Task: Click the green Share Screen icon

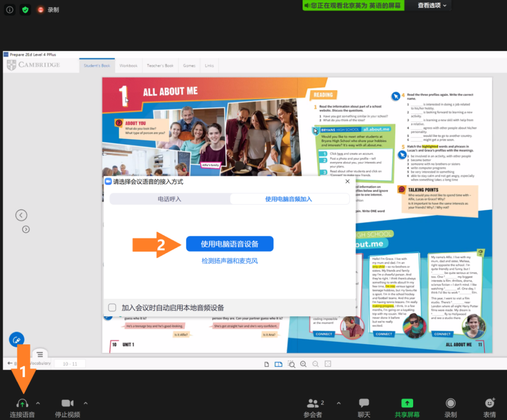Action: click(407, 404)
